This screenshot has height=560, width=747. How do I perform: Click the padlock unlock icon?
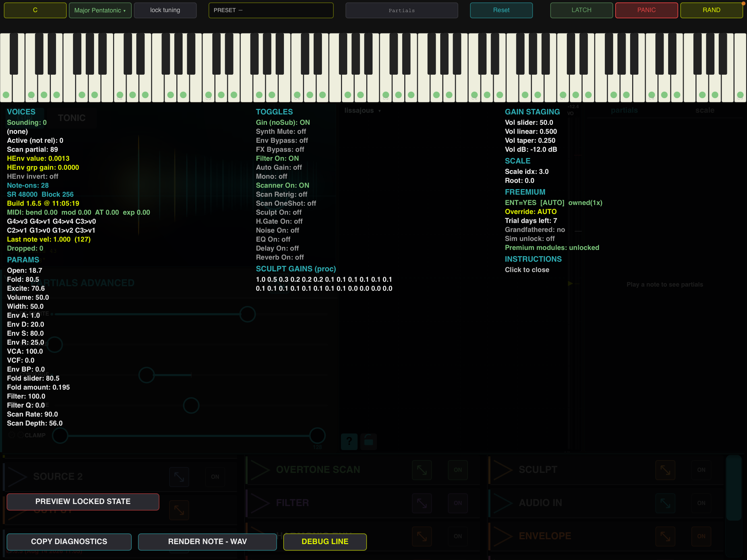coord(369,441)
